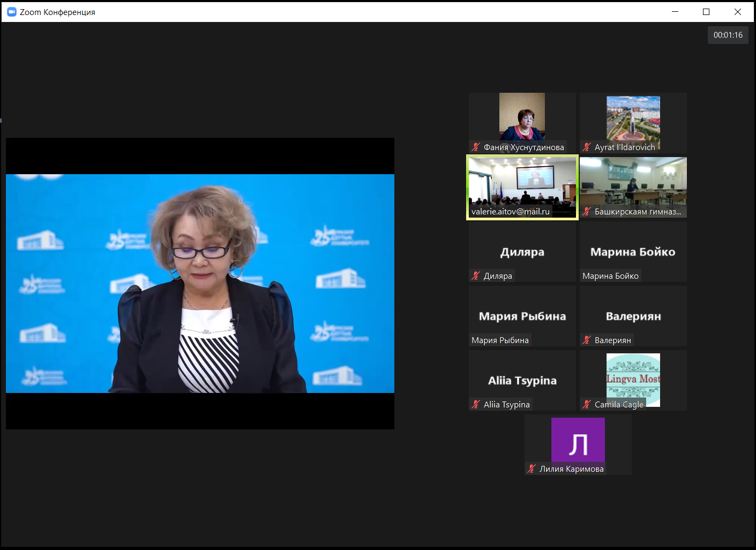Screen dimensions: 756x550
Task: Click muted mic icon beside Лилия Каримова name
Action: pyautogui.click(x=532, y=469)
